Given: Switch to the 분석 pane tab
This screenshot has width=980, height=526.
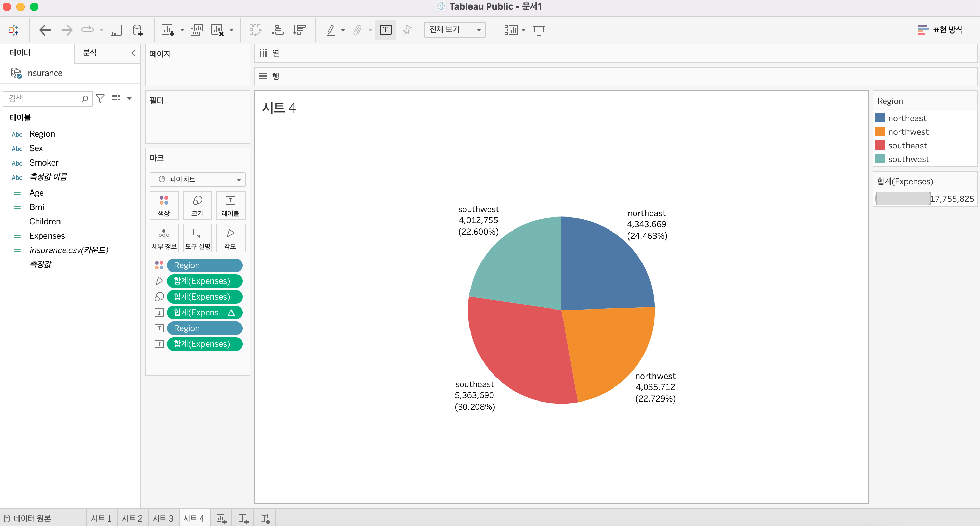Looking at the screenshot, I should click(90, 53).
